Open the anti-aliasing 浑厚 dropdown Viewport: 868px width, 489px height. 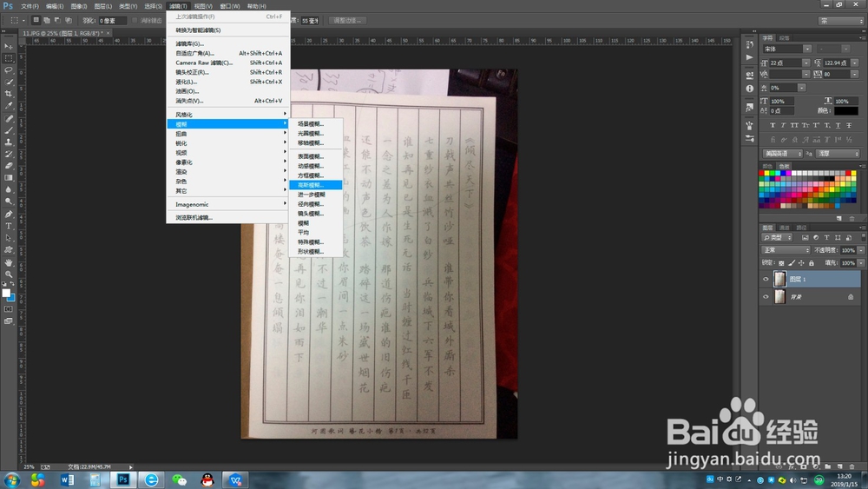(838, 154)
